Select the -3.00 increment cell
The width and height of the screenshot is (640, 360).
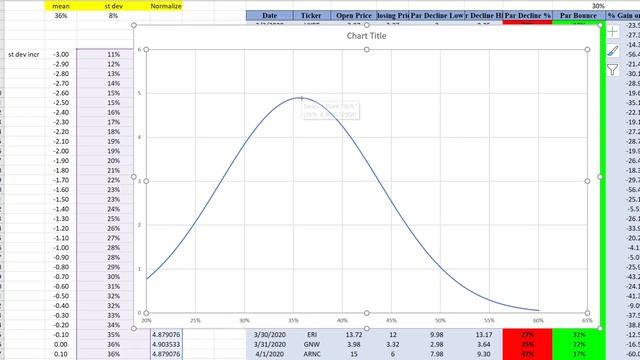(61, 54)
